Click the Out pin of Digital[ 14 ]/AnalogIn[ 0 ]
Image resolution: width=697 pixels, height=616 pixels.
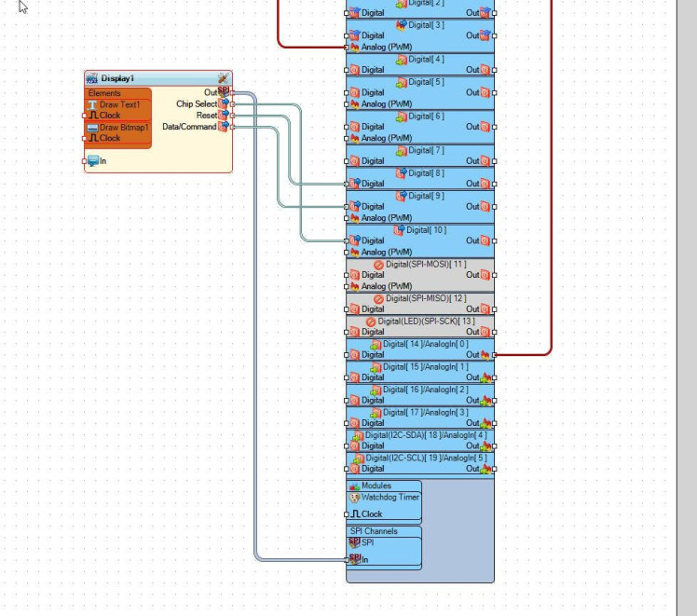tap(495, 355)
